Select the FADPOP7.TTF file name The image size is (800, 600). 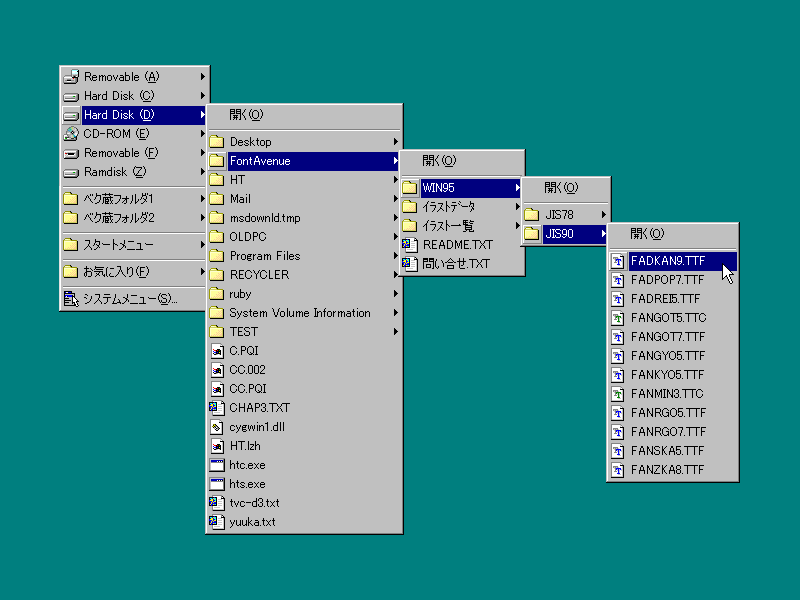[x=667, y=280]
